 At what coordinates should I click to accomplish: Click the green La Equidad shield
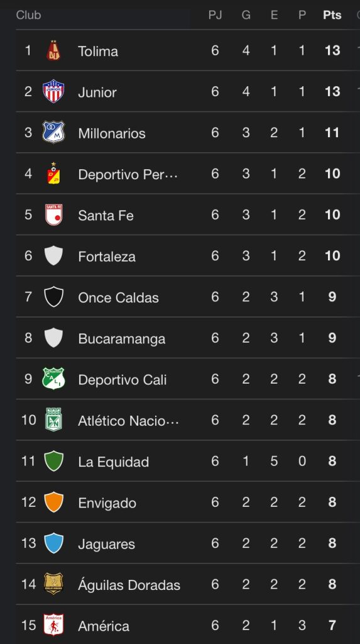coord(53,461)
